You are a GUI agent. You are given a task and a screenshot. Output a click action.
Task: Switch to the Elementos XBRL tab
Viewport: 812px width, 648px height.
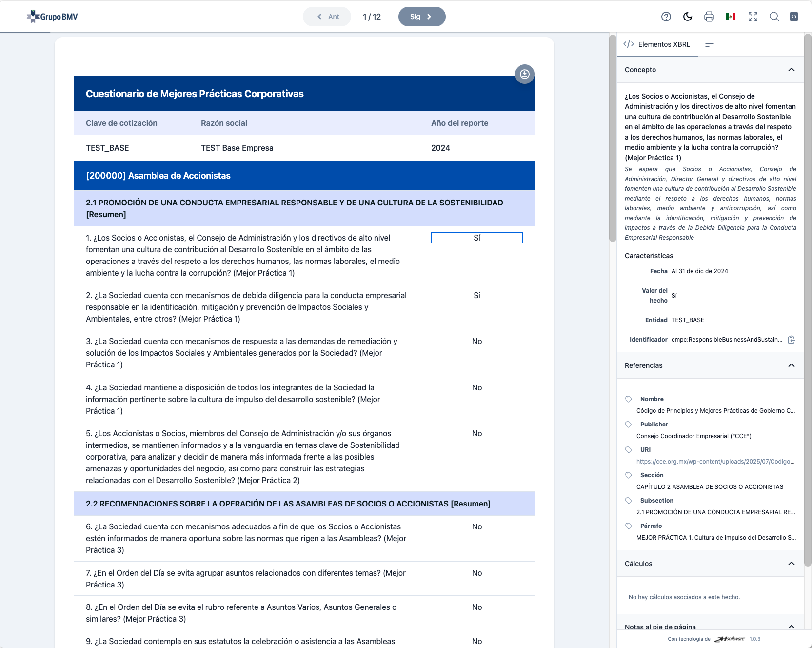(657, 44)
